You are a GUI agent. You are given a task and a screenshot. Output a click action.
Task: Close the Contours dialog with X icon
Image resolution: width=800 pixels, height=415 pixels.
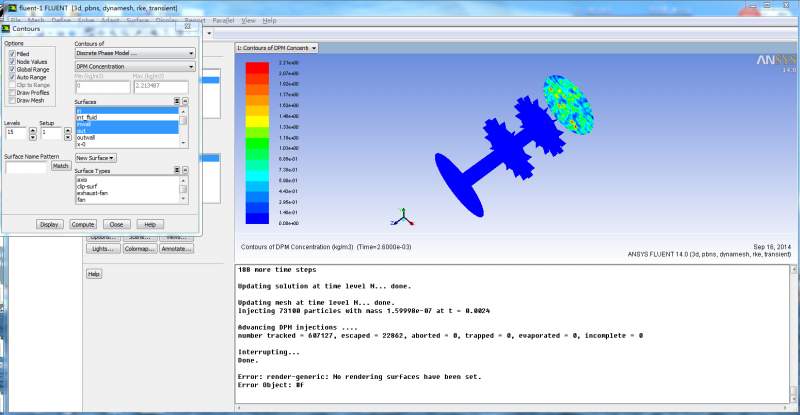(x=187, y=26)
